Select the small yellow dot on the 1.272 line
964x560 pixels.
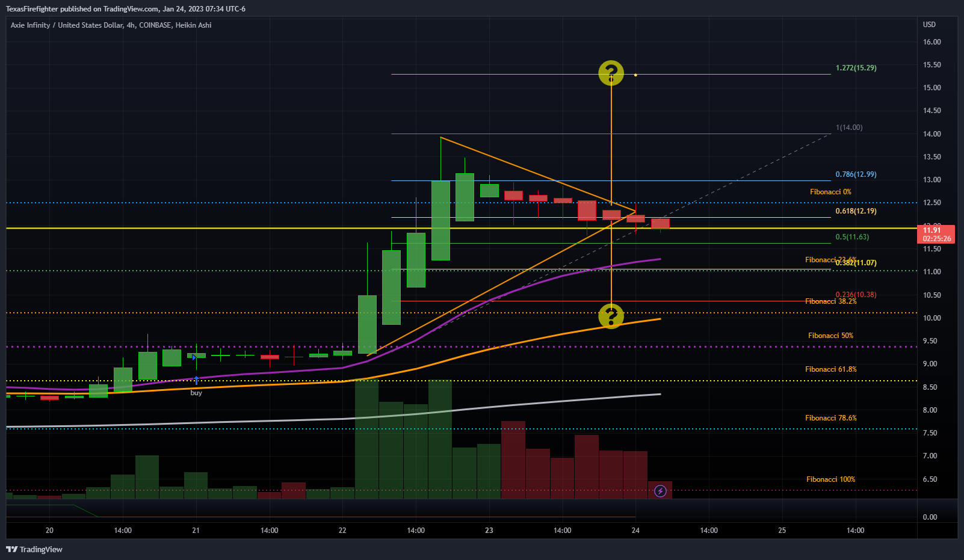pos(635,75)
